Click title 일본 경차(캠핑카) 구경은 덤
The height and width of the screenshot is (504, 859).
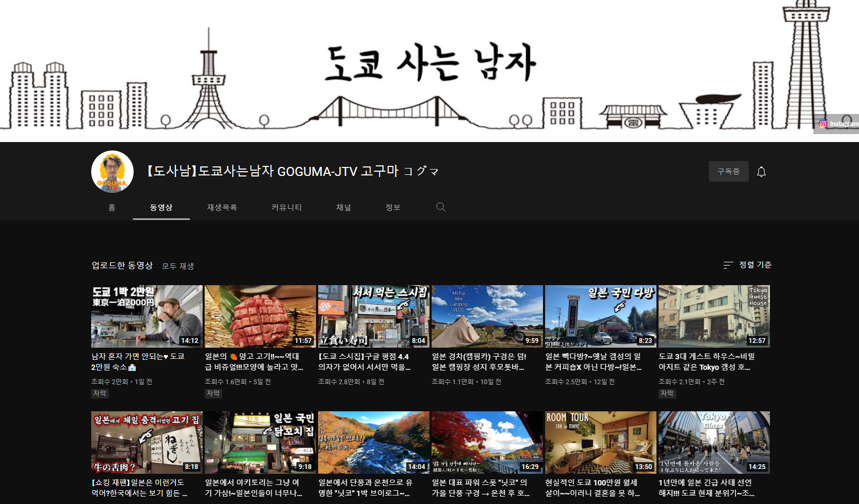pos(479,362)
